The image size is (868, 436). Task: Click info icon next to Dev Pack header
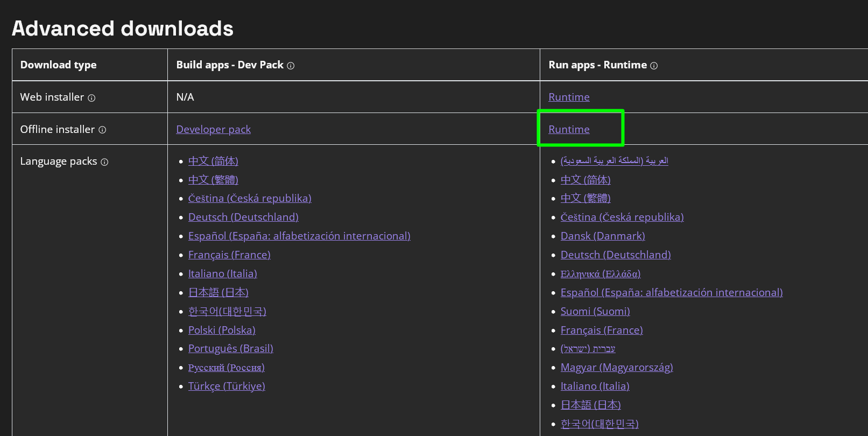pyautogui.click(x=291, y=66)
